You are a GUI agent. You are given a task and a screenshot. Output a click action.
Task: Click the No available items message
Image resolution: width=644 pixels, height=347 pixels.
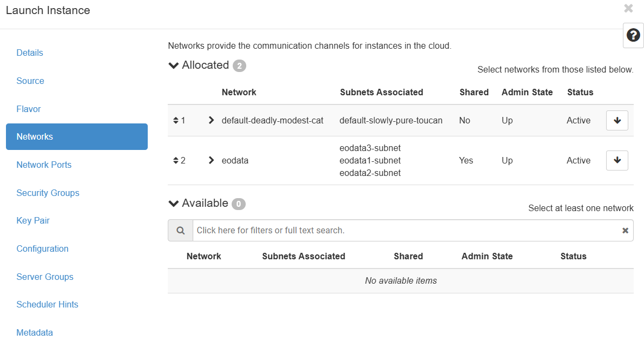401,281
